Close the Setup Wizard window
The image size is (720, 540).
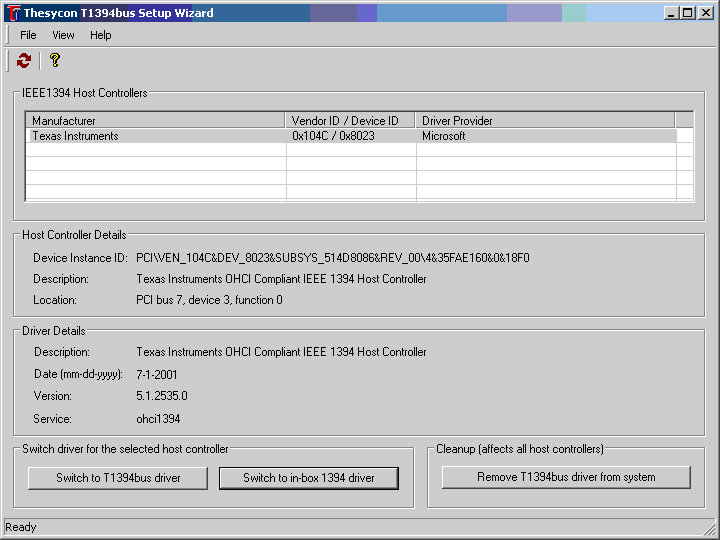point(704,13)
